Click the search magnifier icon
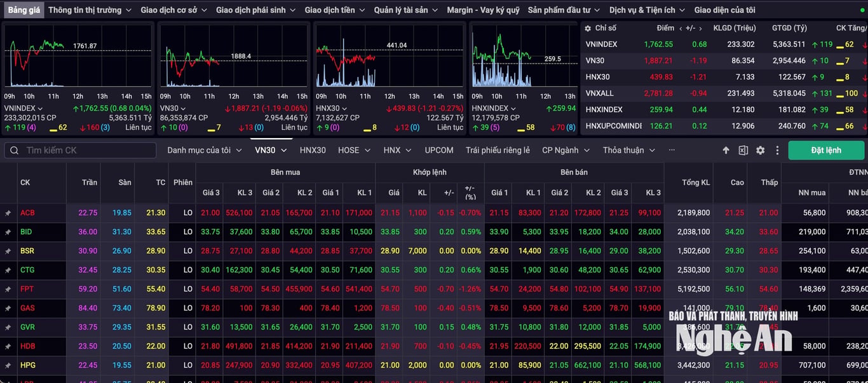This screenshot has height=383, width=868. coord(15,151)
